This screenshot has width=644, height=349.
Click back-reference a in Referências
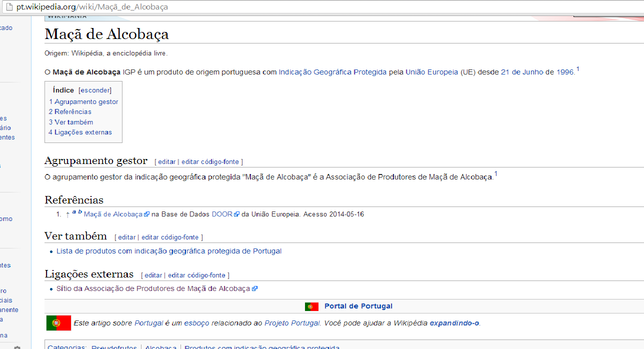pos(74,212)
